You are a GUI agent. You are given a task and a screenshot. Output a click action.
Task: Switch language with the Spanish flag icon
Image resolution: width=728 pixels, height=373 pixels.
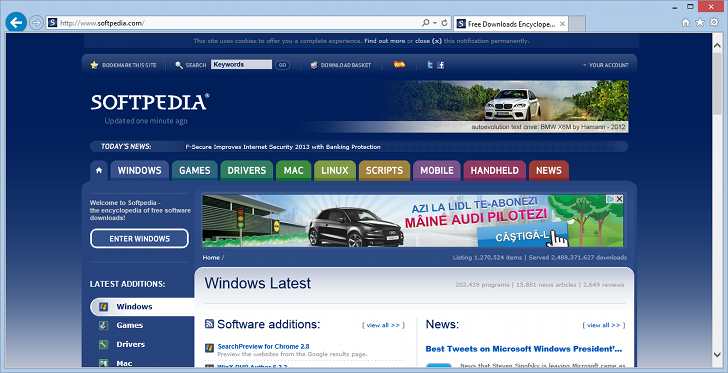pos(399,65)
